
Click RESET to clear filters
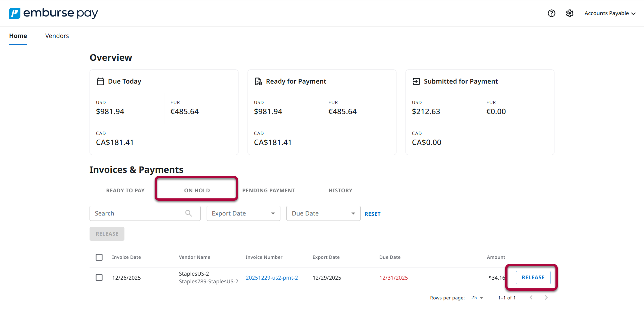(x=372, y=214)
